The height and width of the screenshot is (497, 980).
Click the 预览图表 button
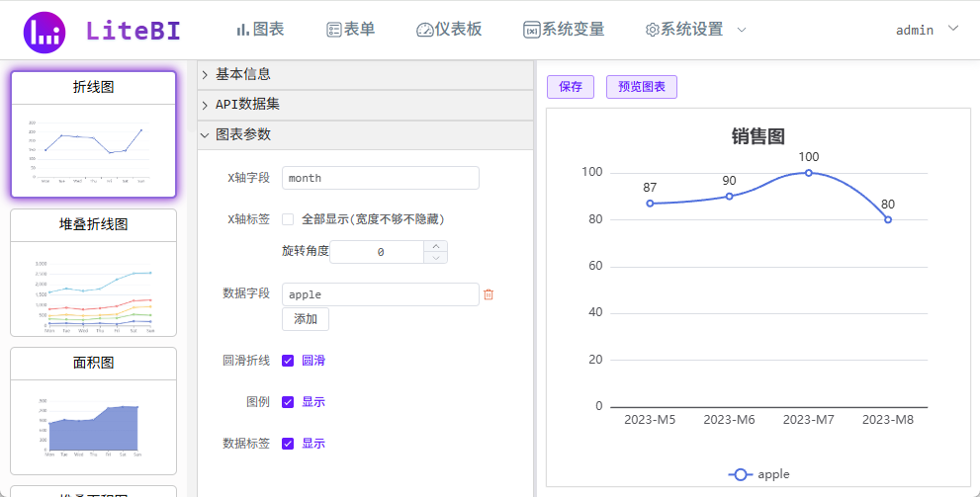642,87
